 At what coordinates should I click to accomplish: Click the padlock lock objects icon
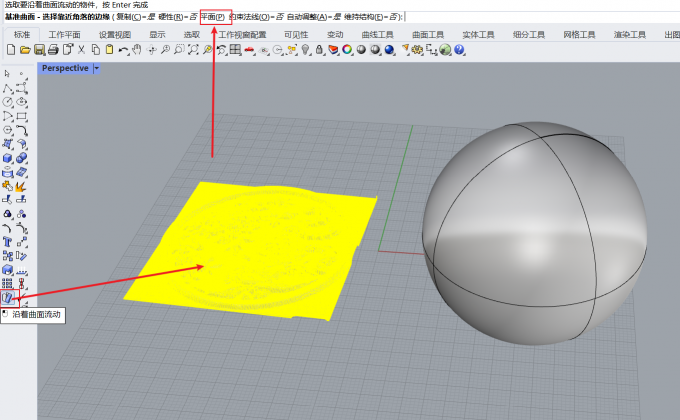(319, 50)
